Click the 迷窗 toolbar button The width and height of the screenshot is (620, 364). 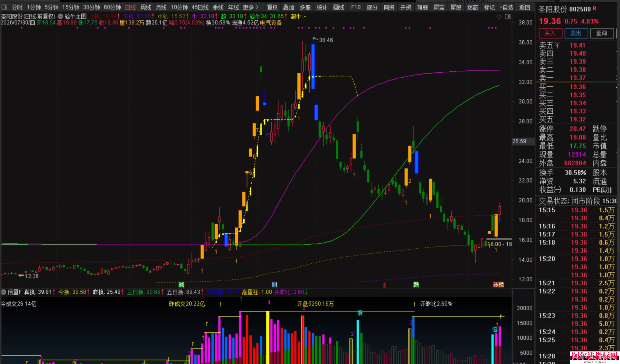click(x=473, y=7)
